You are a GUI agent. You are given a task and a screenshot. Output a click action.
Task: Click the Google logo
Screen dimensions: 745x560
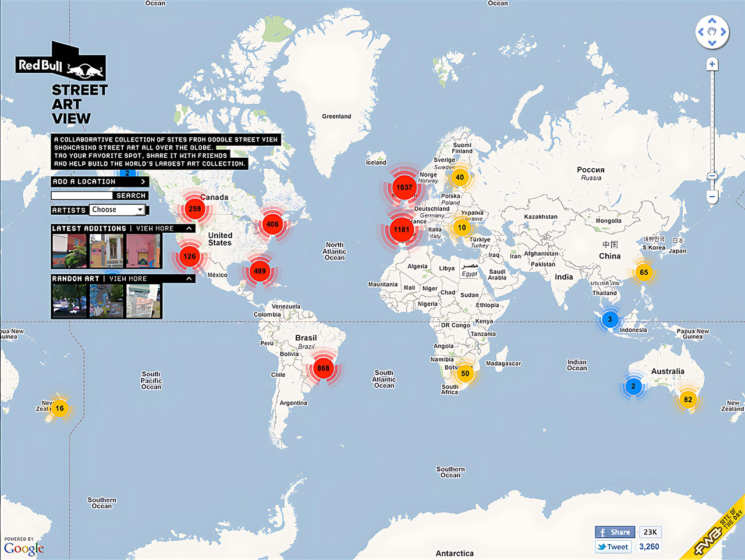pyautogui.click(x=24, y=548)
